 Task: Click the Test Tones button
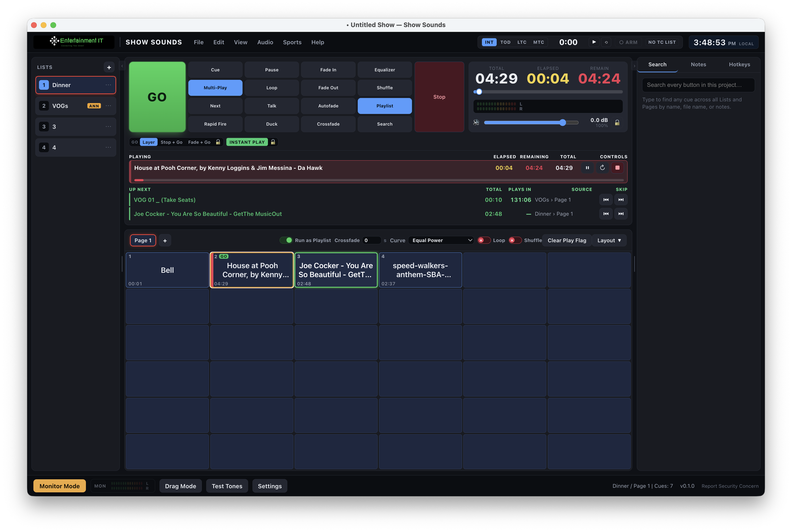pyautogui.click(x=227, y=486)
